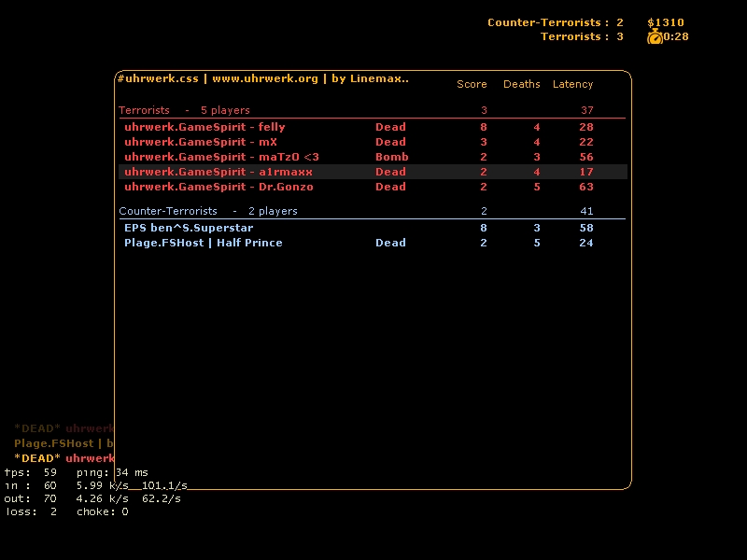The image size is (747, 560).
Task: Select player uhrwerk.GameSpirit - mX row
Action: tap(201, 142)
